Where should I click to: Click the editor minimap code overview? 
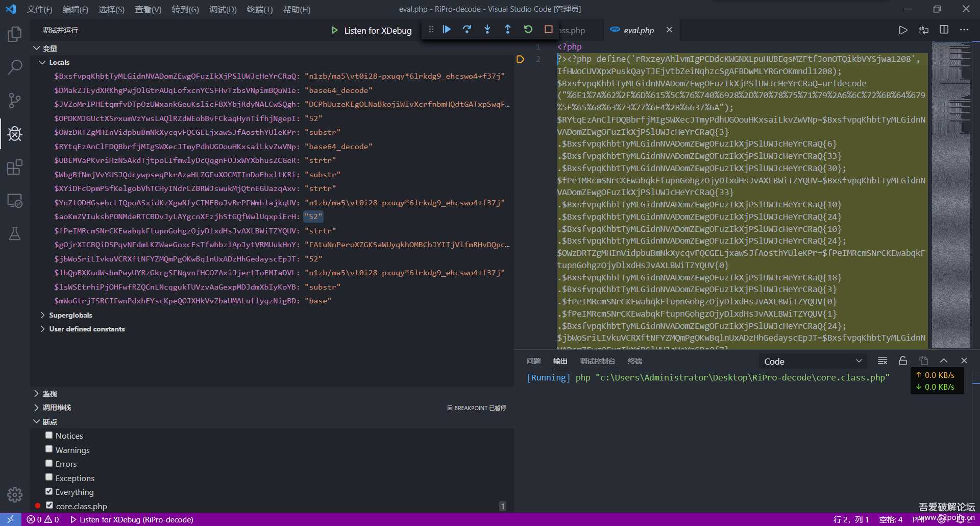950,194
